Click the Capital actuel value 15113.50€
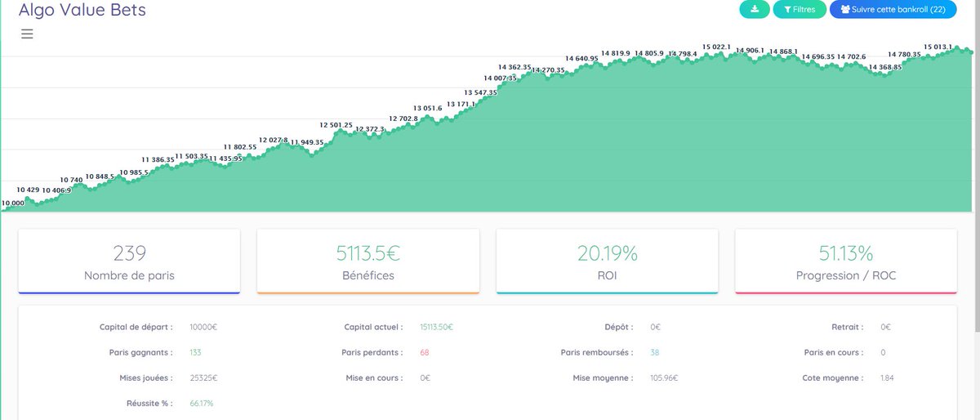Viewport: 980px width, 420px height. click(436, 327)
